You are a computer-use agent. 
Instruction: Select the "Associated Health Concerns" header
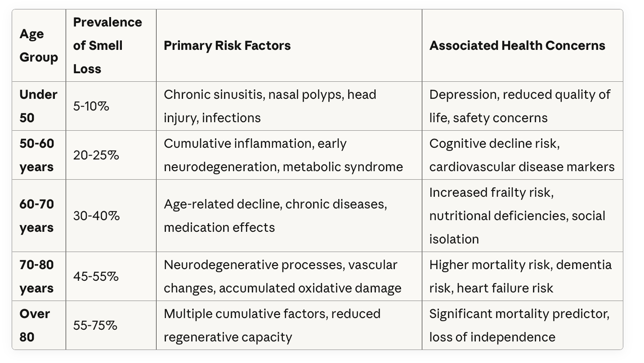(x=517, y=46)
